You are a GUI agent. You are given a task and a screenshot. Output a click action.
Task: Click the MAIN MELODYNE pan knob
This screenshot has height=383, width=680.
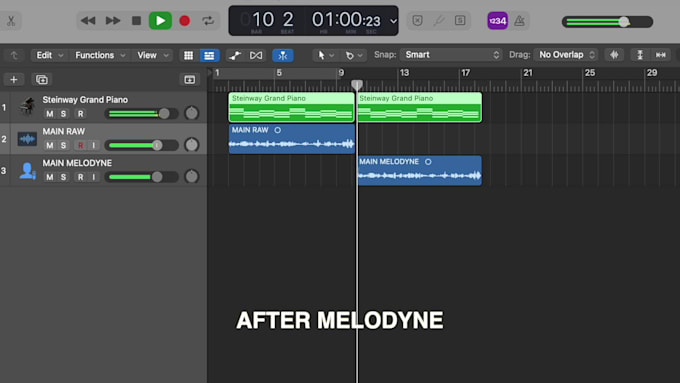(x=191, y=177)
